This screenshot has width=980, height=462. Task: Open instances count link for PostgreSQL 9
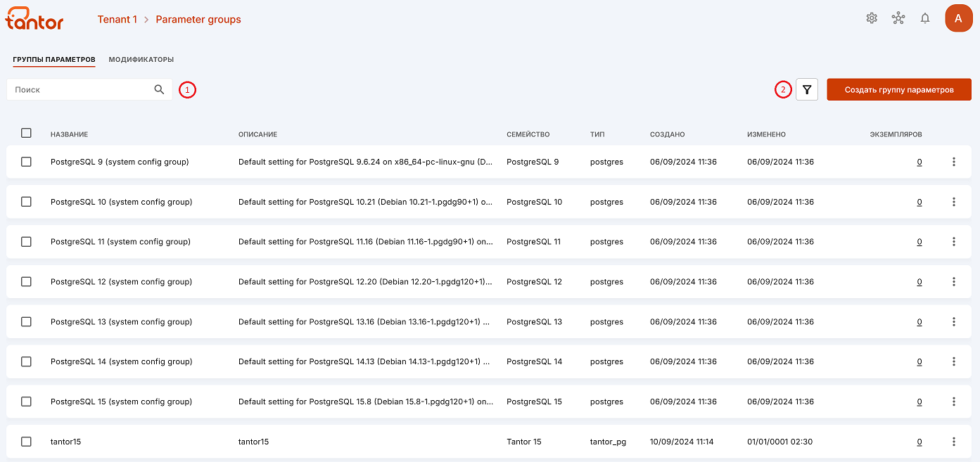coord(919,162)
